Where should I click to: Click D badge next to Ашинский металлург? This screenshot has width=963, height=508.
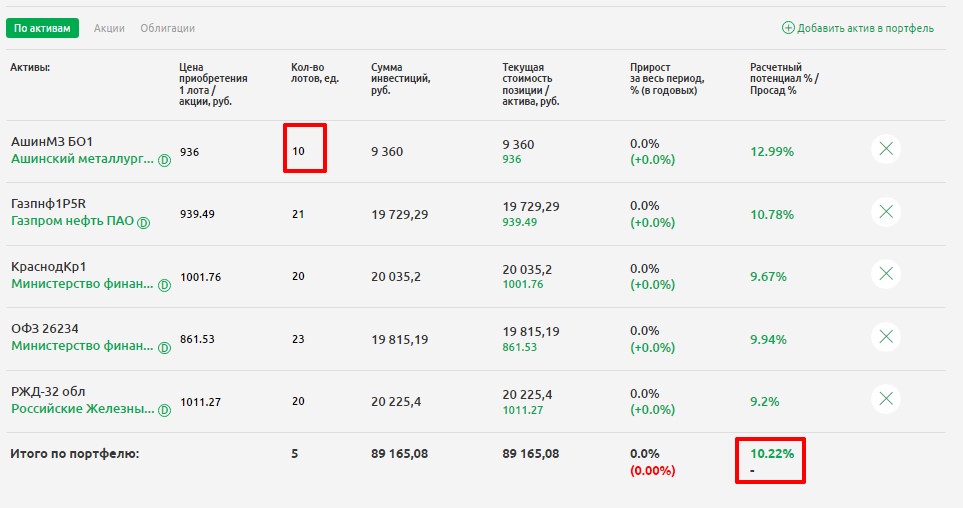(x=164, y=160)
